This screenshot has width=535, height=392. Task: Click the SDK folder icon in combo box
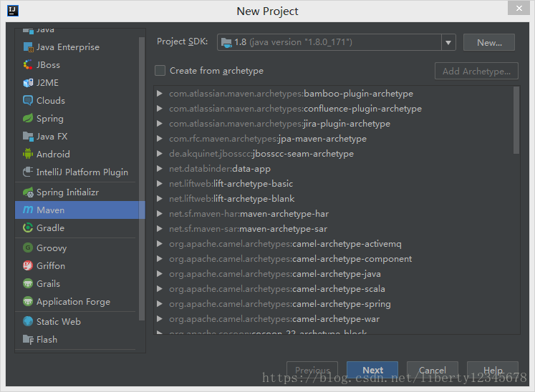click(226, 42)
